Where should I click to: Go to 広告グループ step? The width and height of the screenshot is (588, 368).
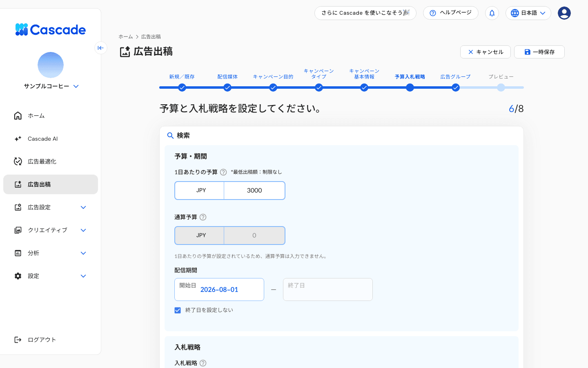pos(456,88)
